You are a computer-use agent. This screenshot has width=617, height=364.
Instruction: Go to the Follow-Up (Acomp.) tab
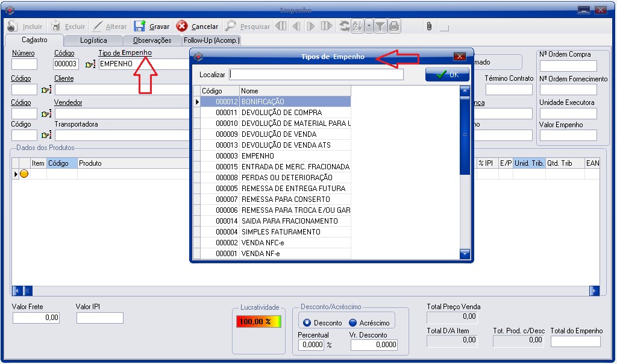tap(211, 40)
